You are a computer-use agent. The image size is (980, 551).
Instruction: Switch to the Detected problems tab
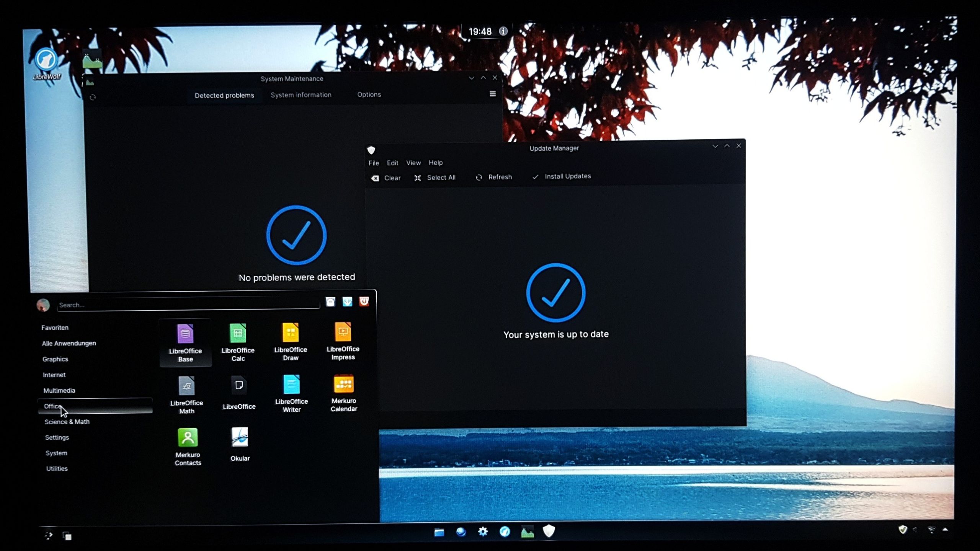224,95
